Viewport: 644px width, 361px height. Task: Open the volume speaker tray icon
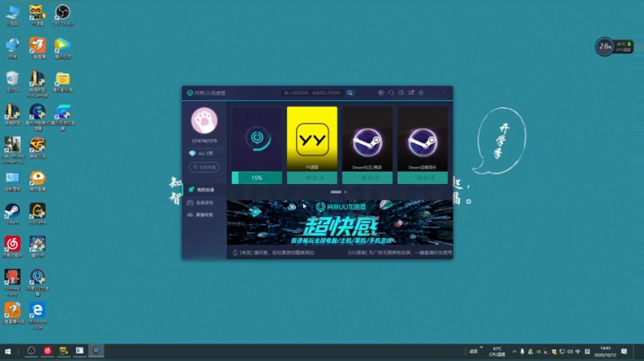(570, 351)
